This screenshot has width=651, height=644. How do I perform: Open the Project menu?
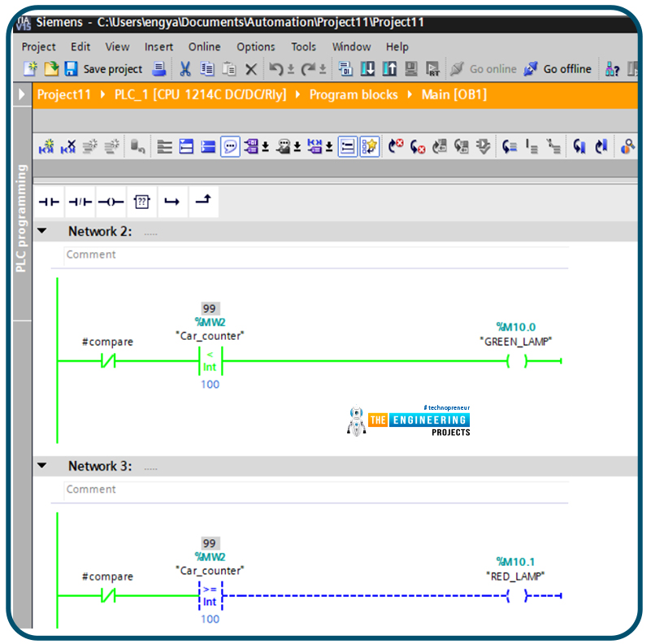pos(39,46)
